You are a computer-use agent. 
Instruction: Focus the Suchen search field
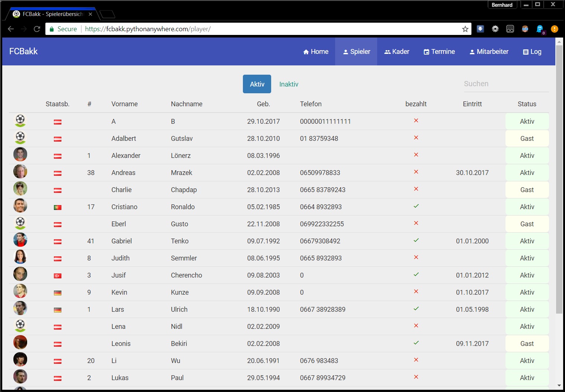coord(506,84)
